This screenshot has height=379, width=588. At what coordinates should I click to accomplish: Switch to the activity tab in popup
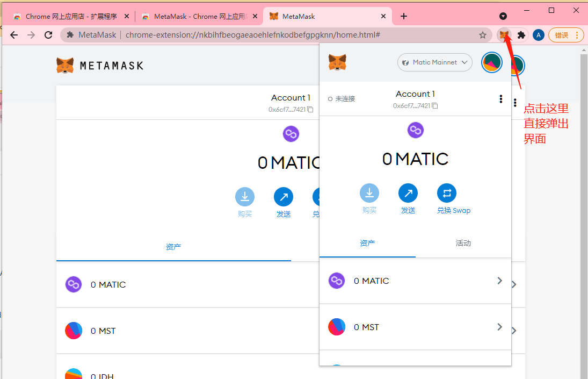463,243
